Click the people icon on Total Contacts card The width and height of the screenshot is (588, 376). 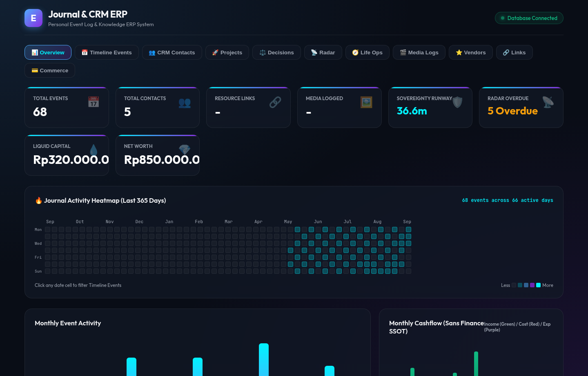click(x=185, y=103)
